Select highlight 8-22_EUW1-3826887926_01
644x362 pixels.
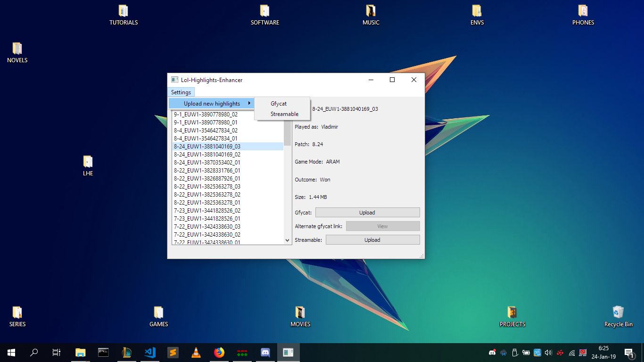pos(228,179)
